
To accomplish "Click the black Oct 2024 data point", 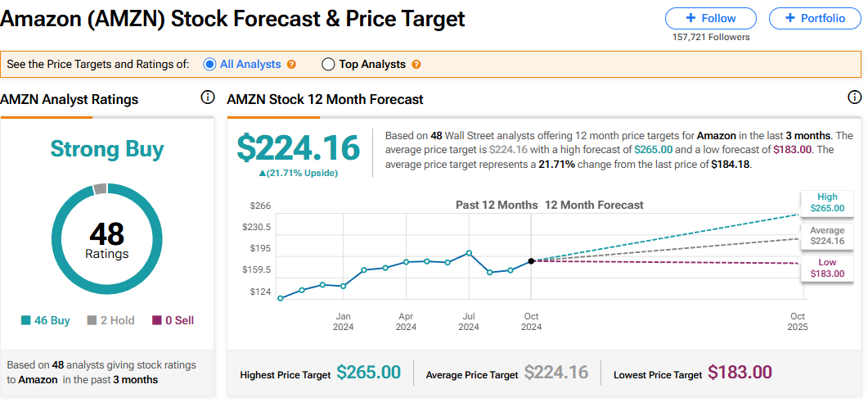I will tap(532, 260).
